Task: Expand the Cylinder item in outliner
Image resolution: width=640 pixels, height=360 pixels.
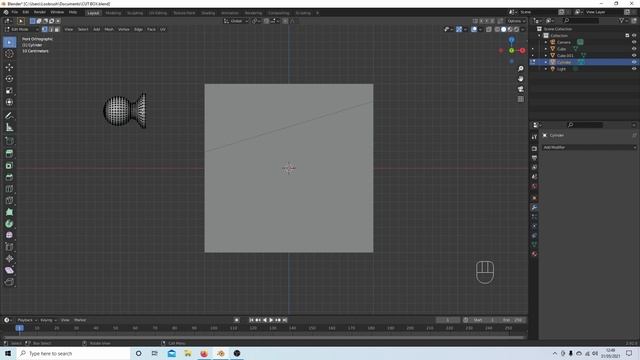Action: 546,62
